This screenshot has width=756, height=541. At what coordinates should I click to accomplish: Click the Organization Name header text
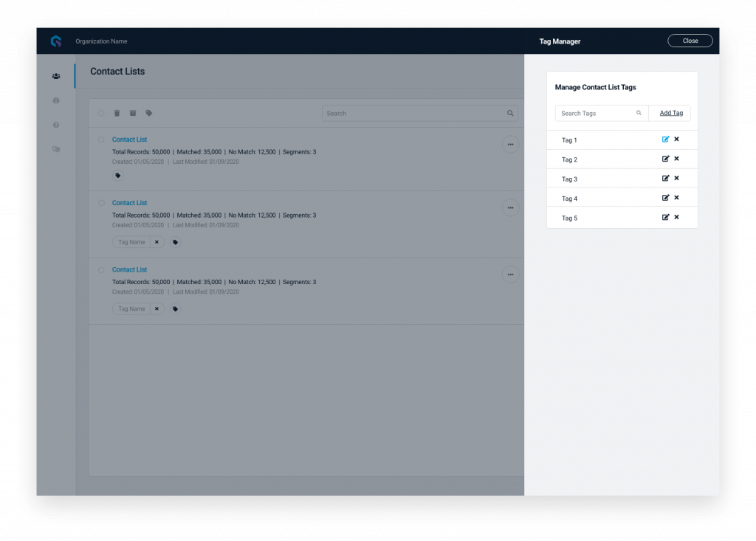[x=101, y=41]
